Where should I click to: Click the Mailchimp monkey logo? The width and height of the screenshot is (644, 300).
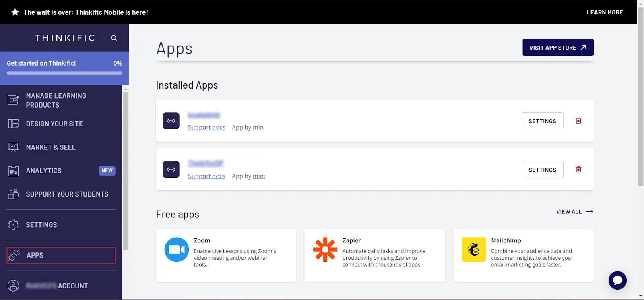coord(474,250)
